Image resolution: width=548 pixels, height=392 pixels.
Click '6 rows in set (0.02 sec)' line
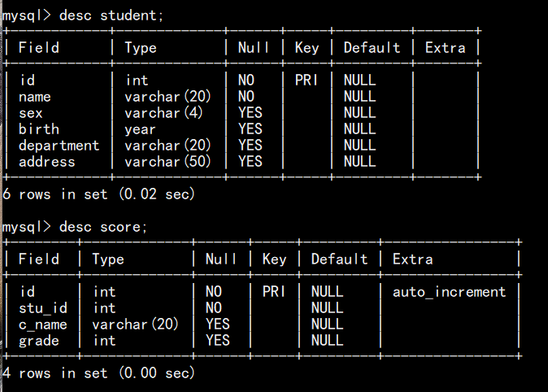coord(98,194)
